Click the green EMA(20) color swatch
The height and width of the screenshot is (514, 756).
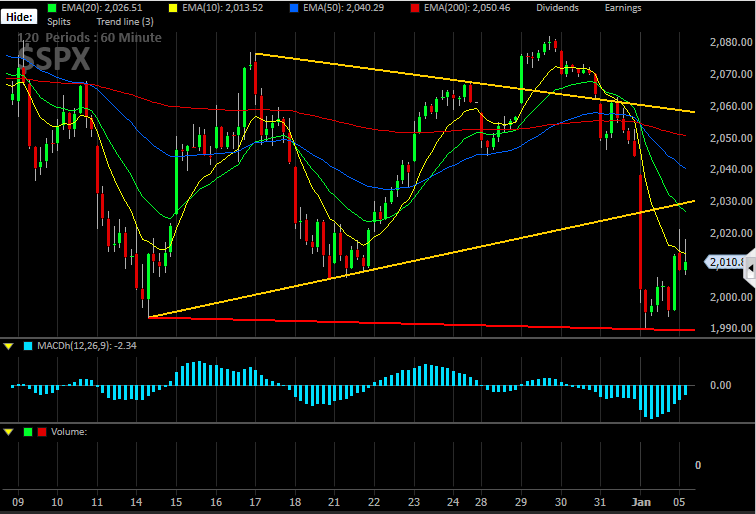(x=52, y=8)
